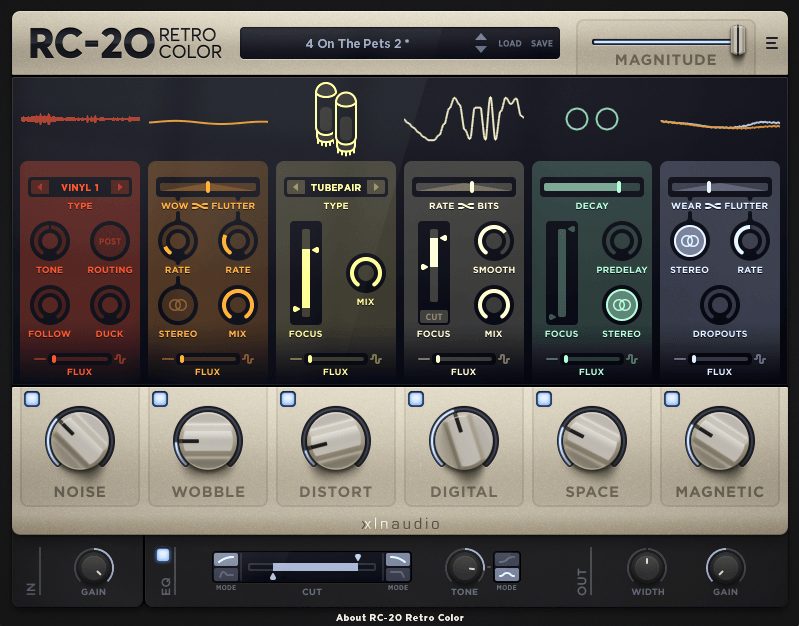Toggle the Digital focus CUT button
Image resolution: width=799 pixels, height=626 pixels.
434,317
